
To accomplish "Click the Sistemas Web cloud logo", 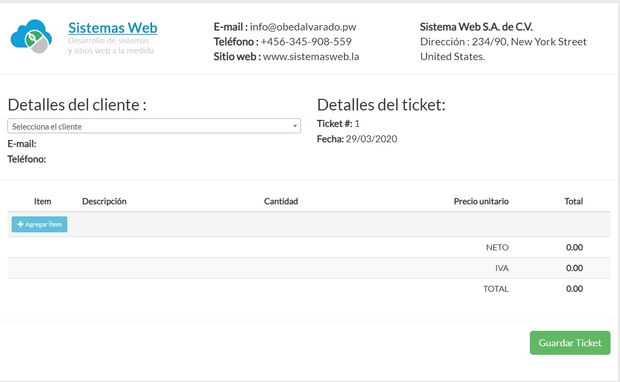I will point(31,36).
